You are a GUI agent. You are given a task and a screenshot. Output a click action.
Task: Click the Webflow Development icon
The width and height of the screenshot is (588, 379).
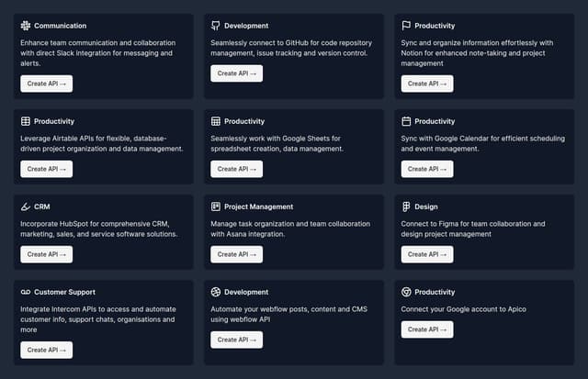(x=216, y=292)
